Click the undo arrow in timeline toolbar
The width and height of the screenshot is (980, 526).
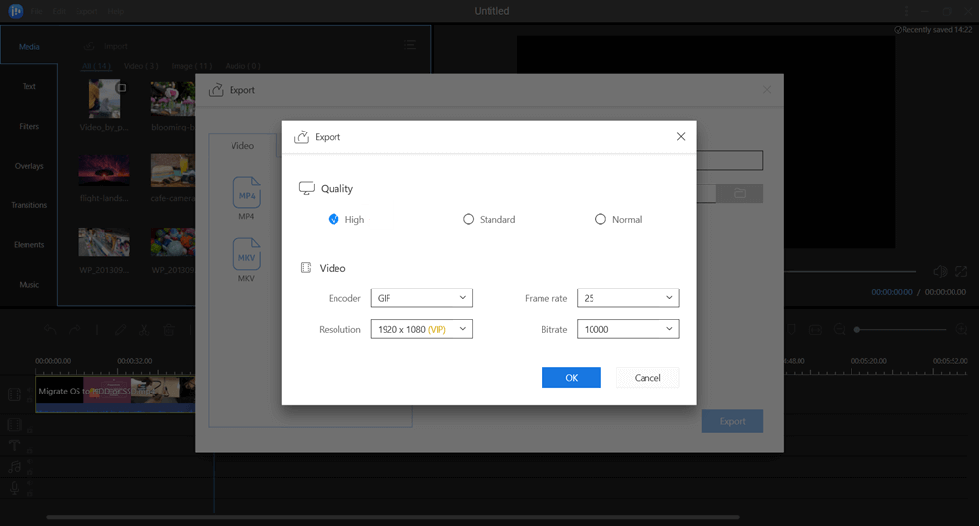pyautogui.click(x=50, y=330)
